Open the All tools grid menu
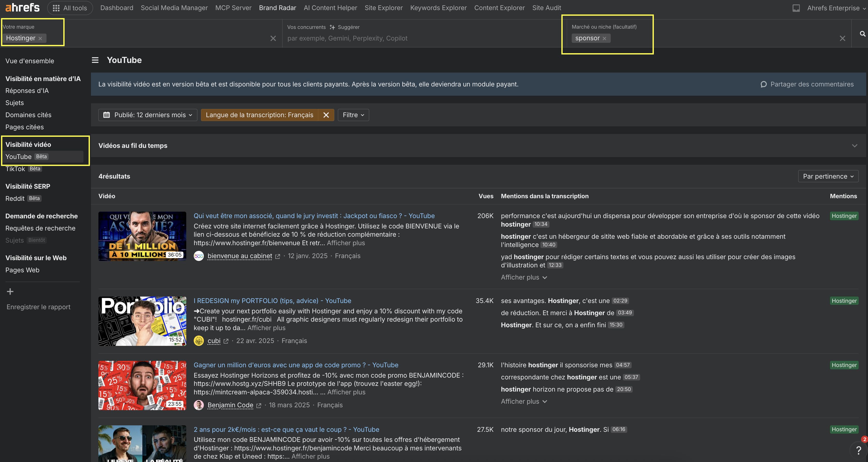 pyautogui.click(x=70, y=8)
